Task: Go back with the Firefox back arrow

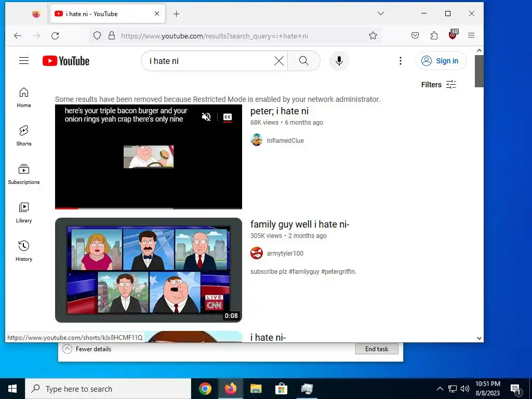Action: [x=18, y=36]
